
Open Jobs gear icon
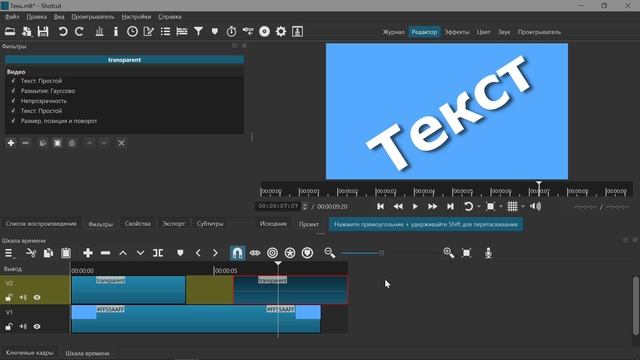tap(281, 32)
